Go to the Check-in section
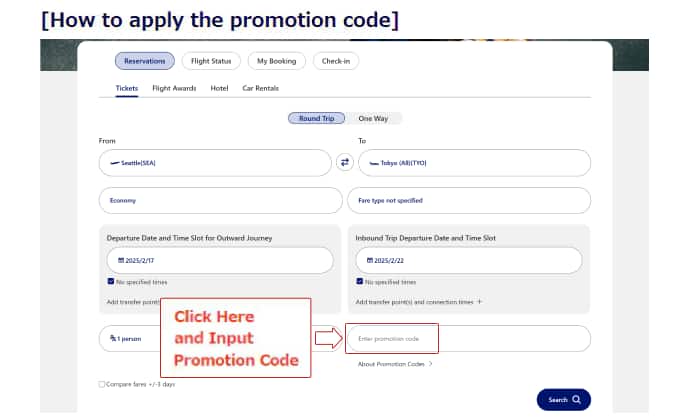 pyautogui.click(x=335, y=61)
